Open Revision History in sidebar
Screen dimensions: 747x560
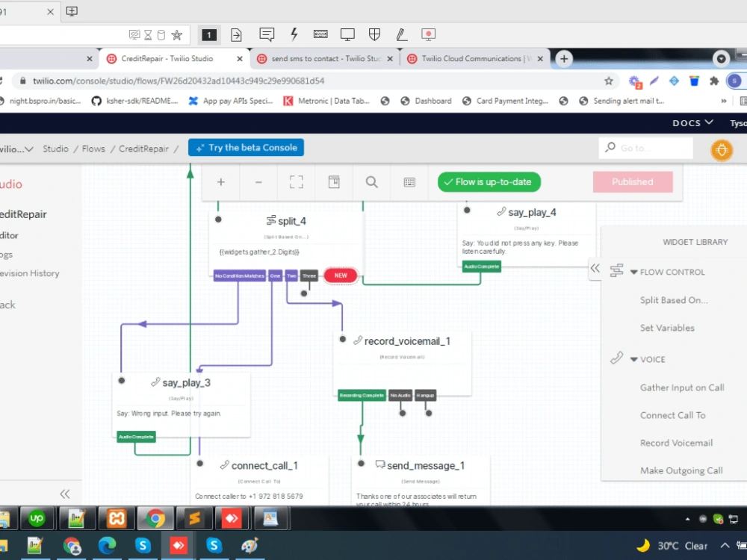[x=30, y=273]
